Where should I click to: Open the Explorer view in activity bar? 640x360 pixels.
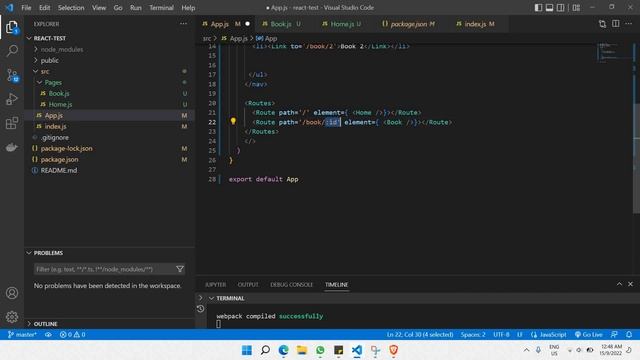[12, 27]
